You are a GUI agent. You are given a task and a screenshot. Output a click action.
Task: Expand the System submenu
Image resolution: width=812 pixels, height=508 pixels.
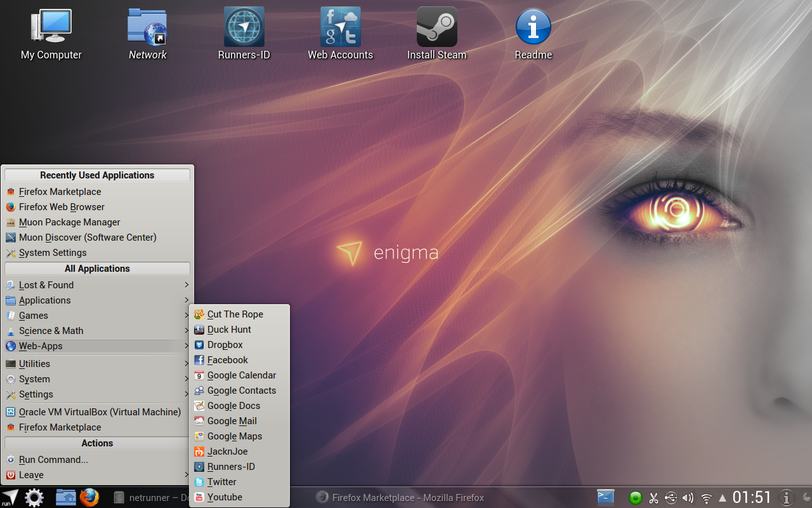[97, 379]
